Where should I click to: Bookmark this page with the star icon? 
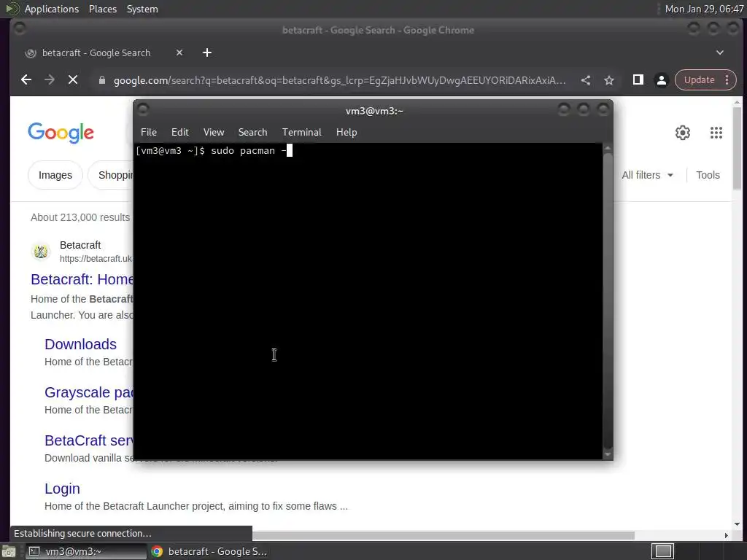point(609,80)
